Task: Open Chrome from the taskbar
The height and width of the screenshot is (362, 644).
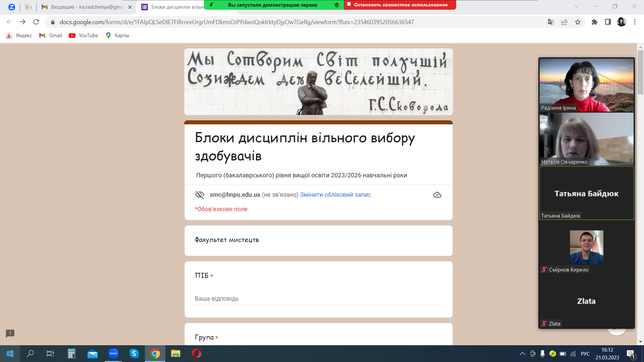Action: pos(155,354)
